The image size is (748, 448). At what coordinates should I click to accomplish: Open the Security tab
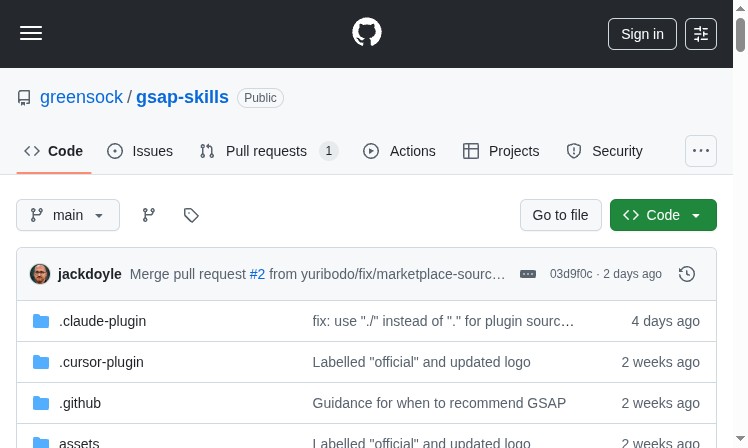coord(604,151)
